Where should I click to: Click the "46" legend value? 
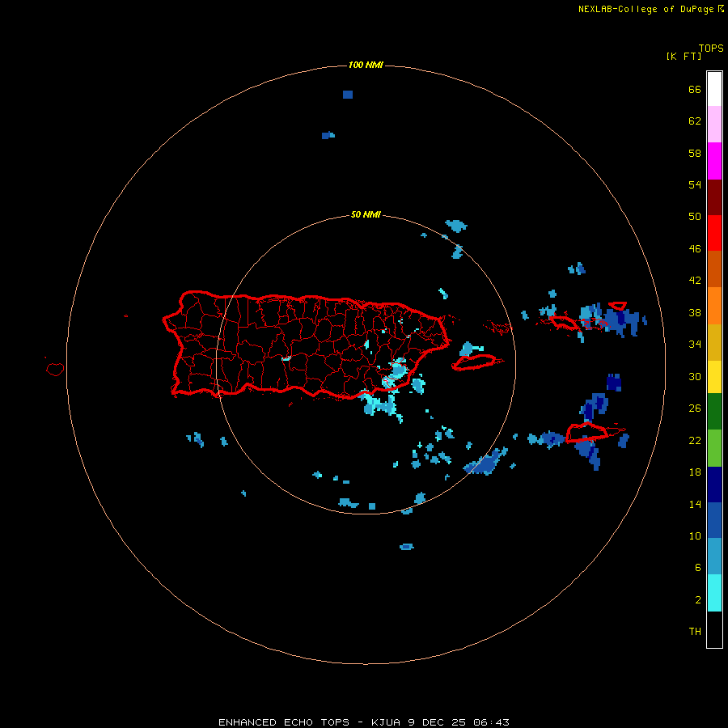[x=695, y=248]
